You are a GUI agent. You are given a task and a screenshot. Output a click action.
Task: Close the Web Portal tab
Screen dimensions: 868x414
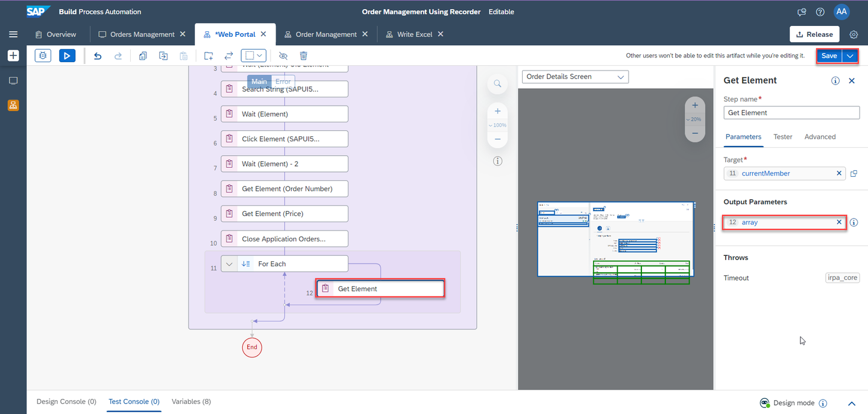pyautogui.click(x=263, y=34)
